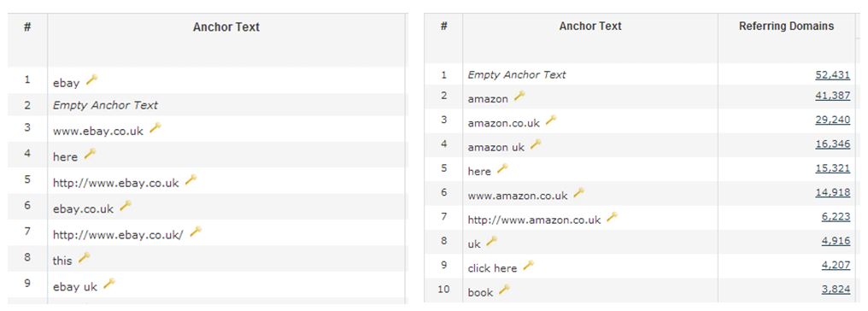Click key icon beside ebay.co.uk row six
This screenshot has height=311, width=868.
coord(126,206)
